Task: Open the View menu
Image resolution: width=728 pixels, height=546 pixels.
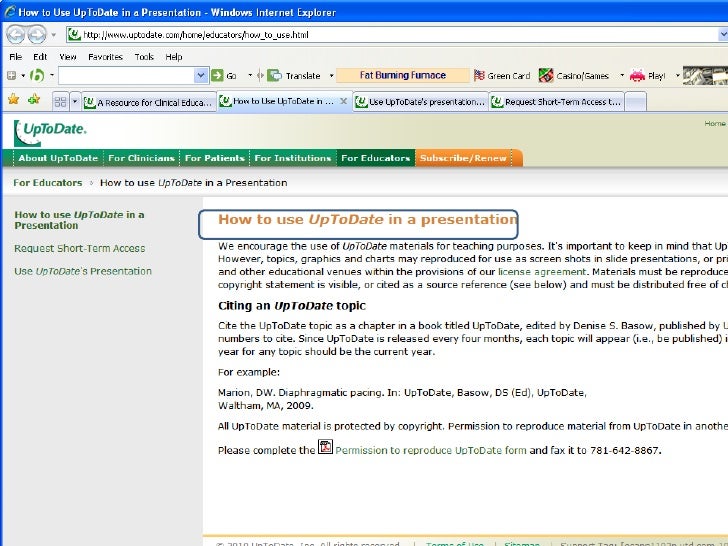Action: point(67,57)
